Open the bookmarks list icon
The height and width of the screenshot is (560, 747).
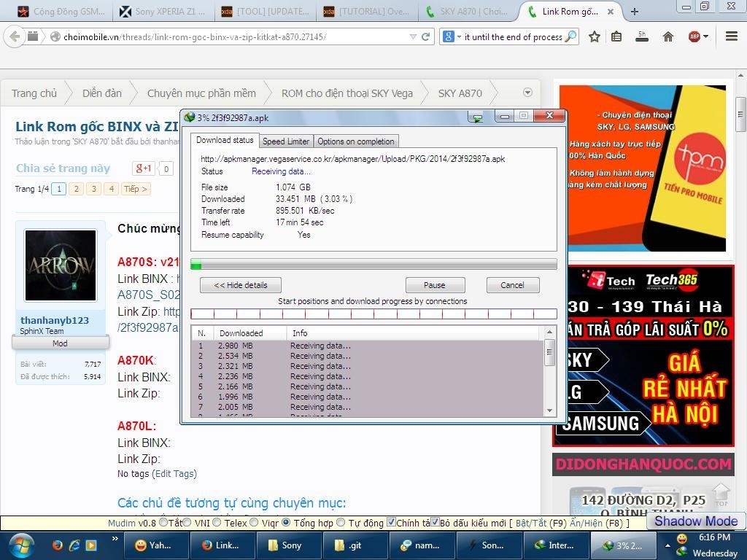click(616, 36)
